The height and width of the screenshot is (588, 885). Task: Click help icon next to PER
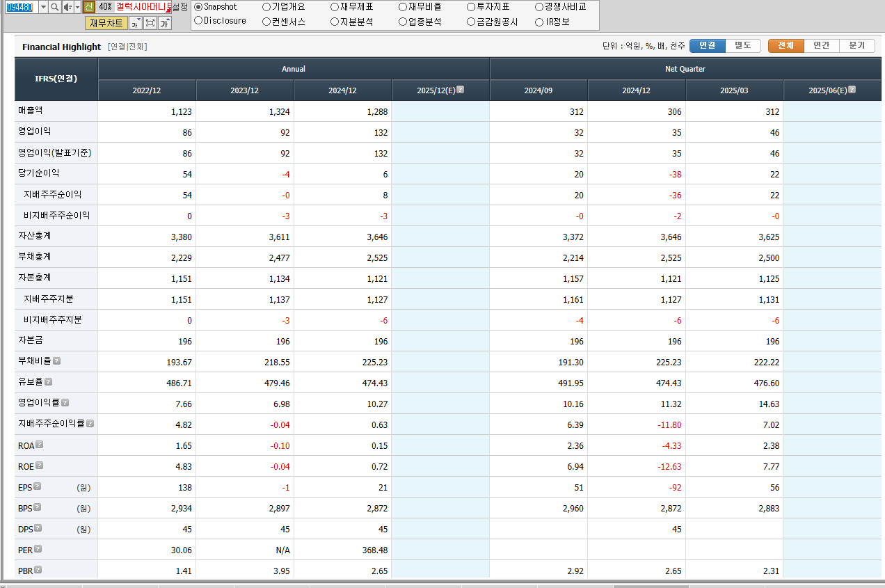pyautogui.click(x=38, y=549)
